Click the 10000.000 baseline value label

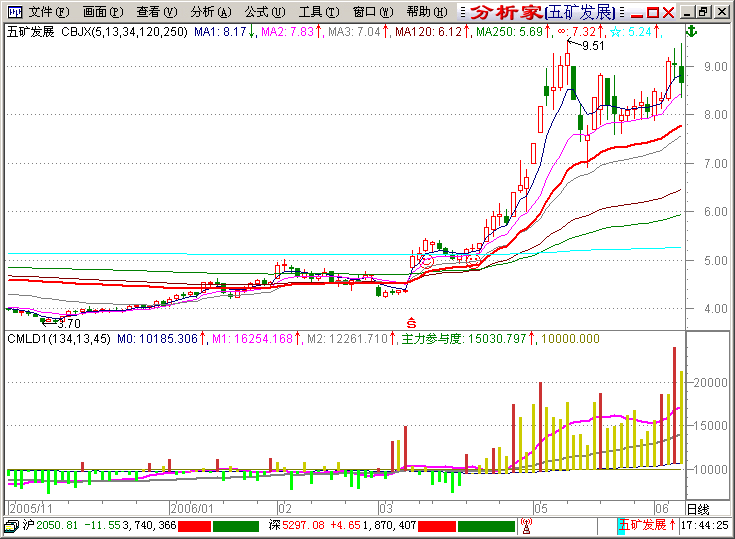pos(570,339)
